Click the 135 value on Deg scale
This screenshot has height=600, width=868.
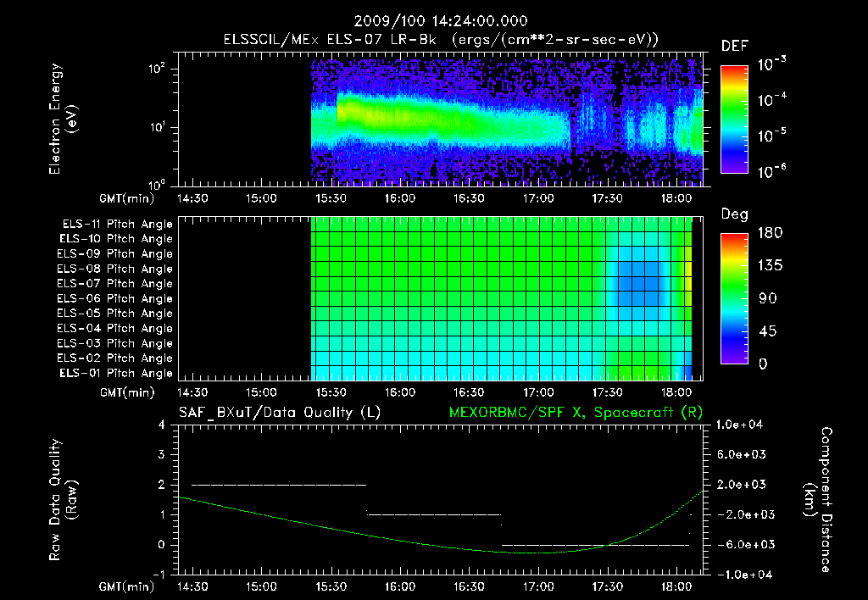click(770, 266)
